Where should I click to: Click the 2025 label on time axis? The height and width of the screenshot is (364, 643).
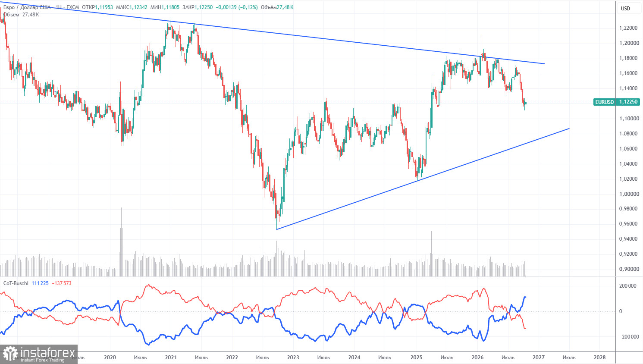[x=416, y=358]
